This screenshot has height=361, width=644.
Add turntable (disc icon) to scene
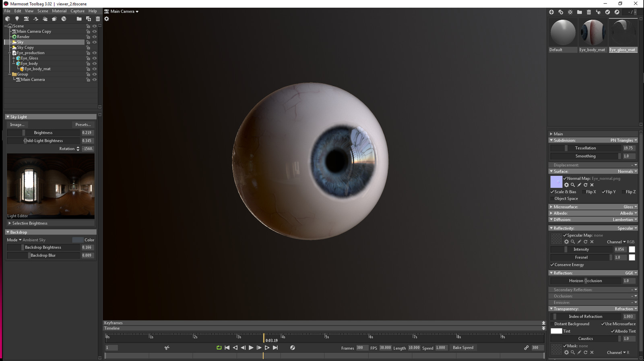[64, 19]
